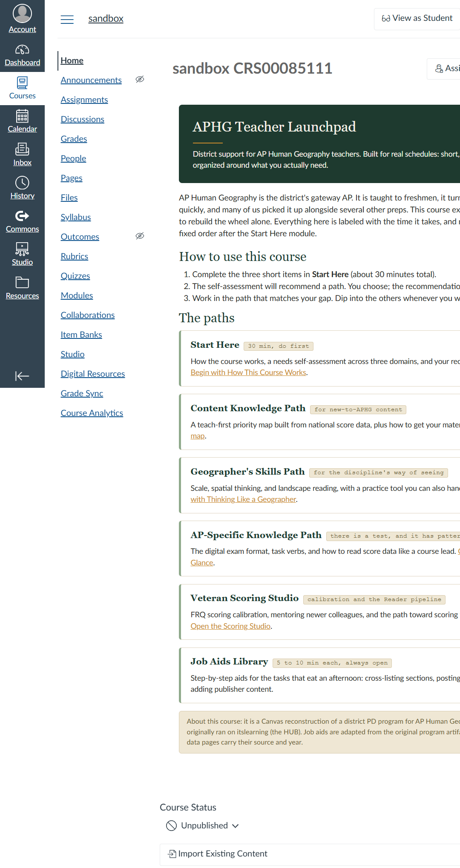Follow the with Thinking Like a Geographer link
The image size is (460, 868).
pos(243,499)
